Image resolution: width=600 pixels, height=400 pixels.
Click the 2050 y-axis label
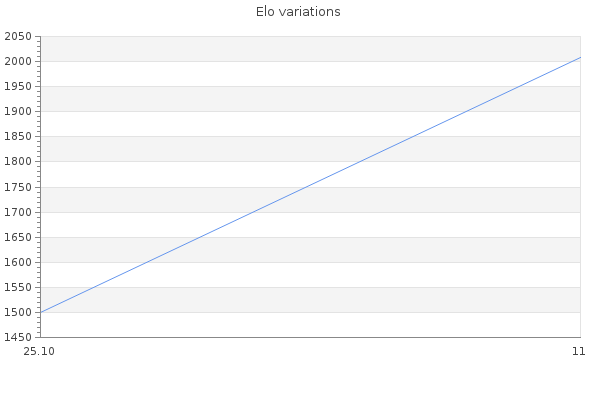point(19,36)
